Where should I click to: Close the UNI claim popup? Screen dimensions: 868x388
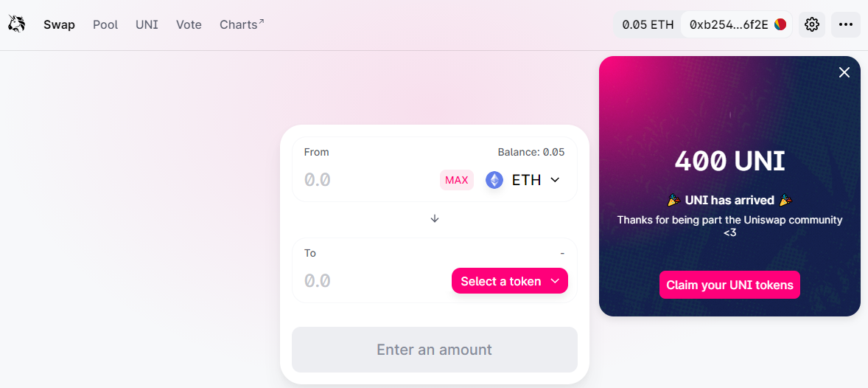(x=844, y=72)
